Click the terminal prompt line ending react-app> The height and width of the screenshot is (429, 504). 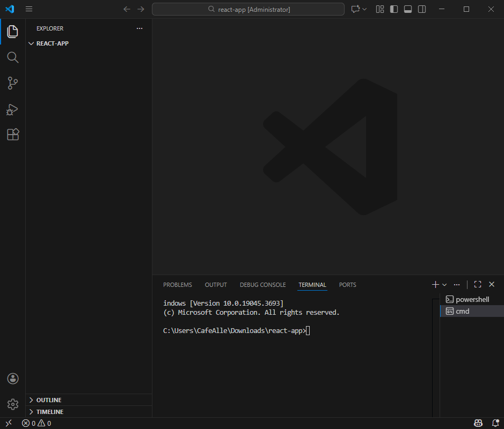pos(236,331)
